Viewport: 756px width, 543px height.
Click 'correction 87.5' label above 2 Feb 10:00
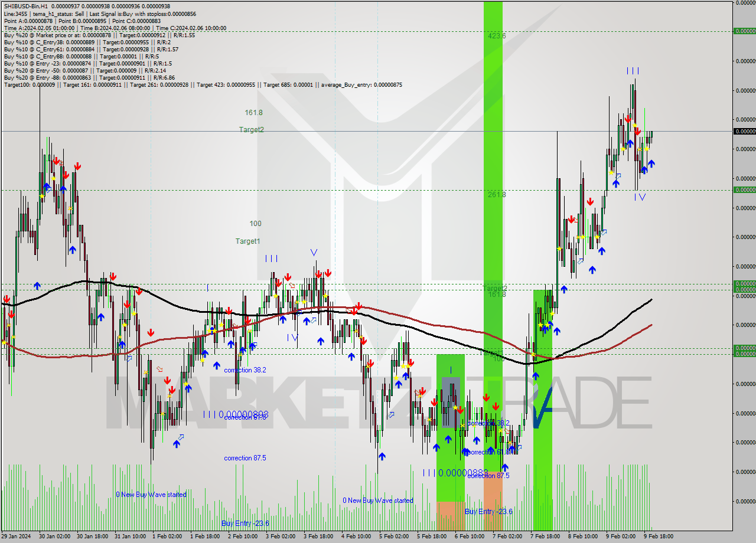tap(245, 457)
